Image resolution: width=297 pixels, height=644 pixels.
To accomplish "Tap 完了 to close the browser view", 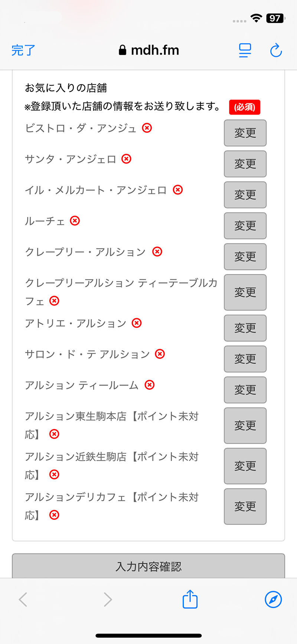I will tap(23, 50).
